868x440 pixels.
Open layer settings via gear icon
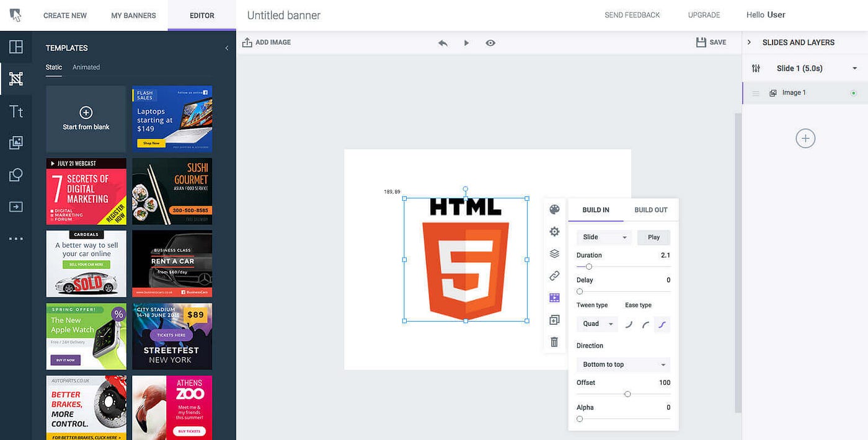click(554, 231)
